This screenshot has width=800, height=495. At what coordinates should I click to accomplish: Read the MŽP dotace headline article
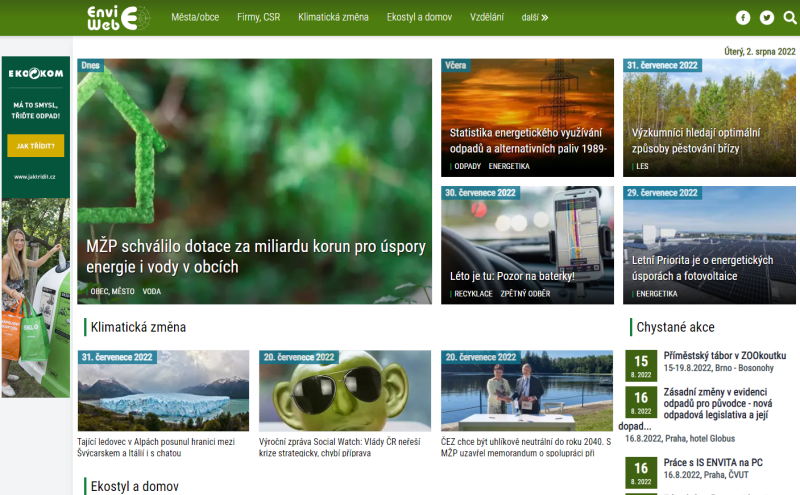click(x=256, y=257)
